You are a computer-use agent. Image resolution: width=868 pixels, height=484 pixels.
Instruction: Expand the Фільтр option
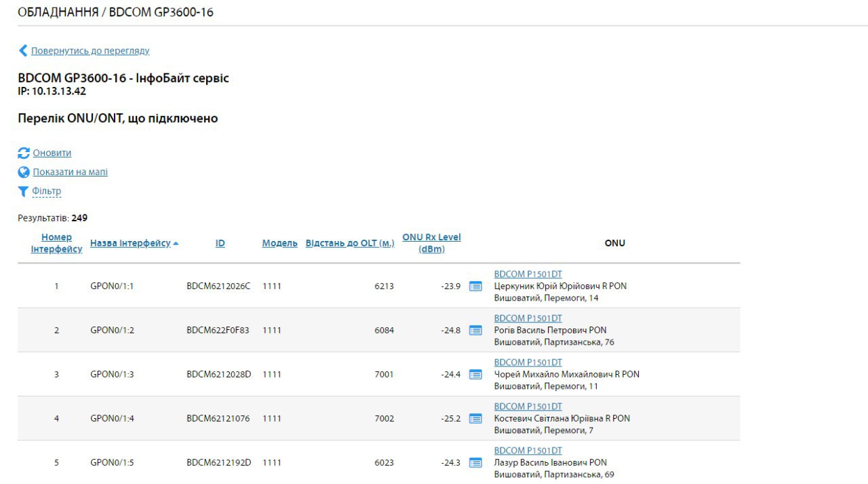(x=47, y=191)
